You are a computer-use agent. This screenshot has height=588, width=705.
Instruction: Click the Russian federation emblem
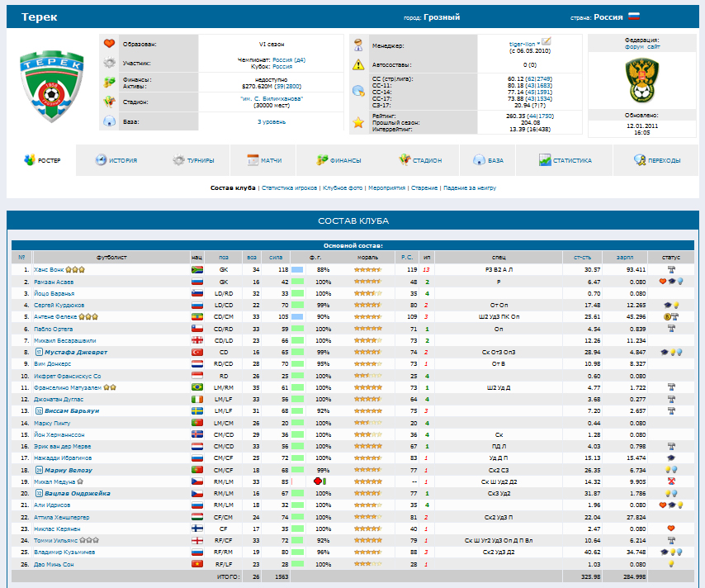[642, 83]
